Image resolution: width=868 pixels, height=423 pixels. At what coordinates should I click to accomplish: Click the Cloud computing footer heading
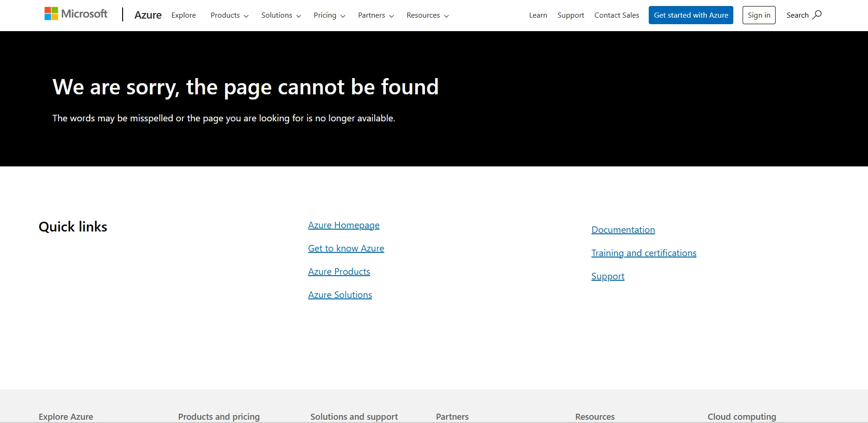tap(742, 416)
